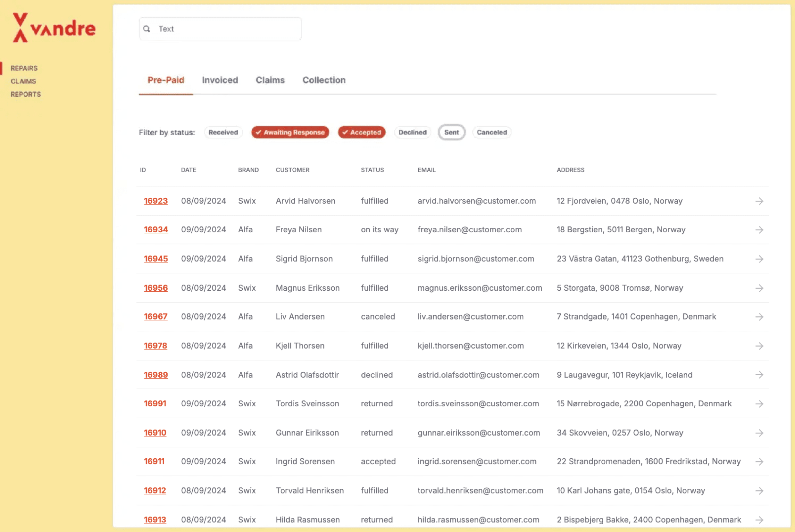Go to Reports in the sidebar
Viewport: 795px width, 532px height.
coord(26,94)
